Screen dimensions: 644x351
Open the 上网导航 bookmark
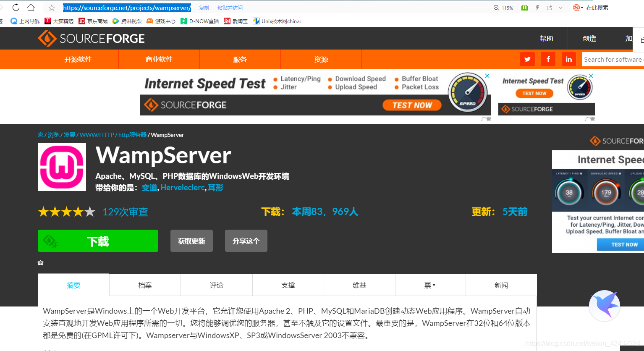[x=25, y=21]
